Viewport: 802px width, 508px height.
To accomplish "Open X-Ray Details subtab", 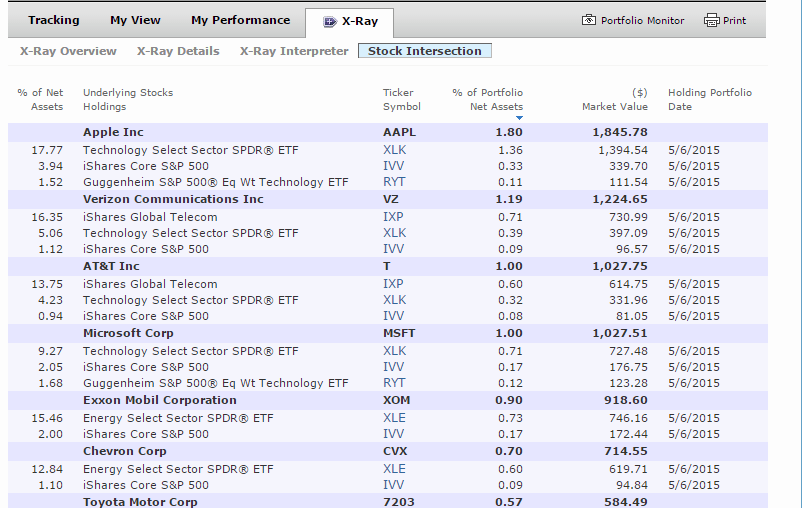I will 178,51.
